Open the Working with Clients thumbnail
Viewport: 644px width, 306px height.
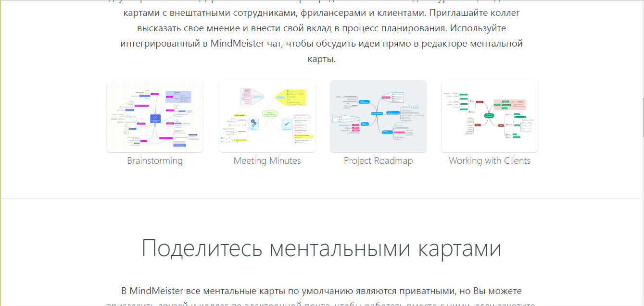coord(490,116)
